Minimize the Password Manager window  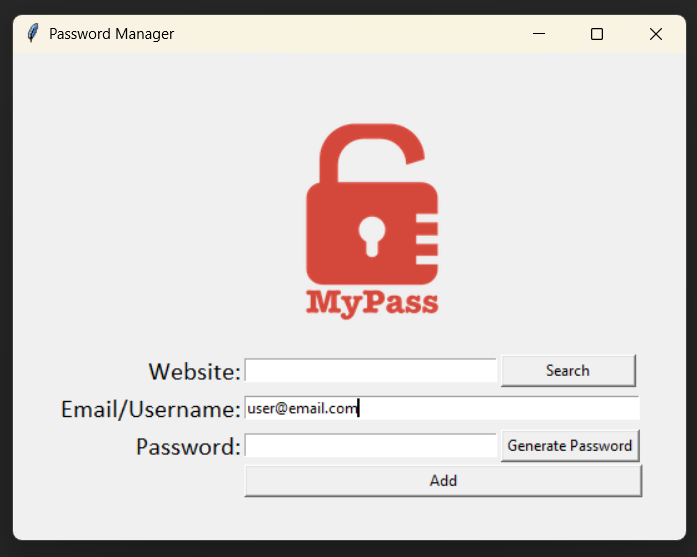coord(539,34)
